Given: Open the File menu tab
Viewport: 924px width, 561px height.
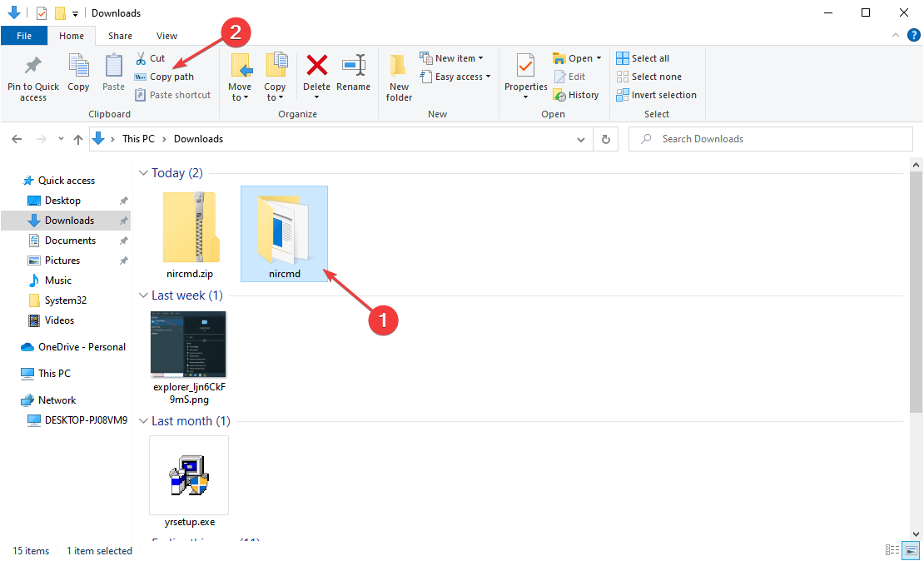Looking at the screenshot, I should 24,36.
